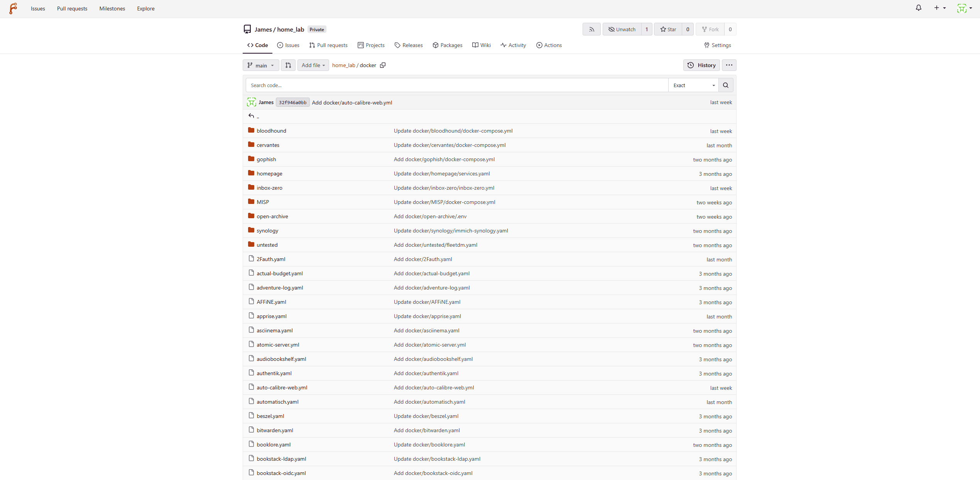The width and height of the screenshot is (980, 480).
Task: Open the History button
Action: click(x=701, y=65)
